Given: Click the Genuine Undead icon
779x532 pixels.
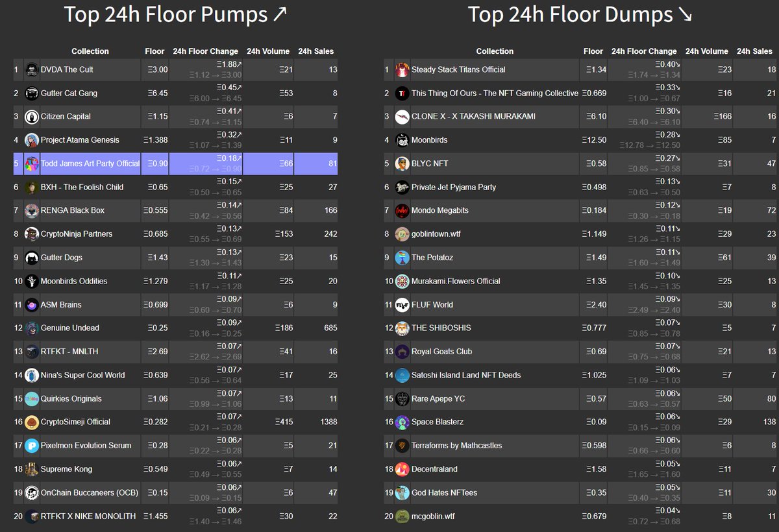Looking at the screenshot, I should [32, 328].
